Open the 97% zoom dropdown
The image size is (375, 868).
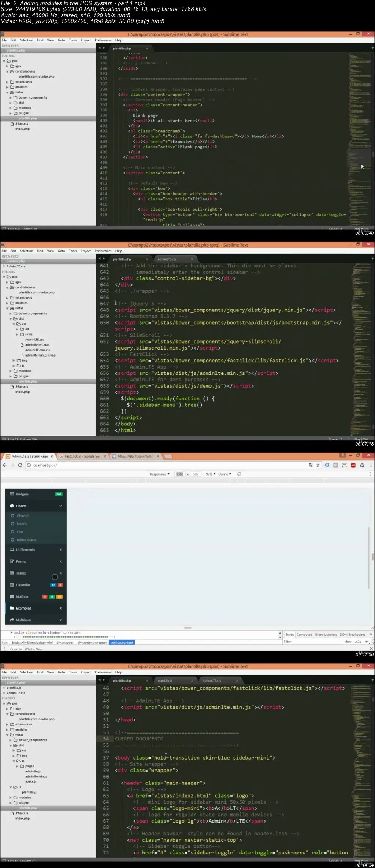click(x=211, y=474)
